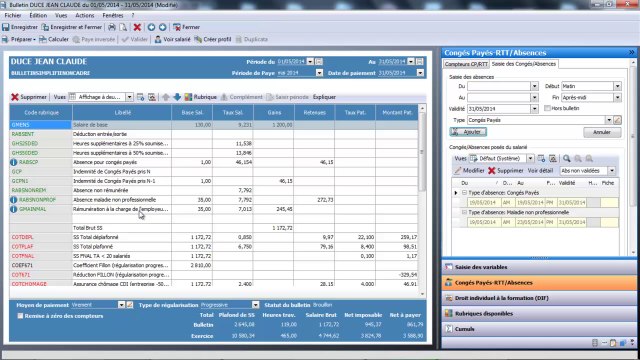Open Période du date dropdown
Viewport: 640px width, 360px height.
pyautogui.click(x=310, y=62)
